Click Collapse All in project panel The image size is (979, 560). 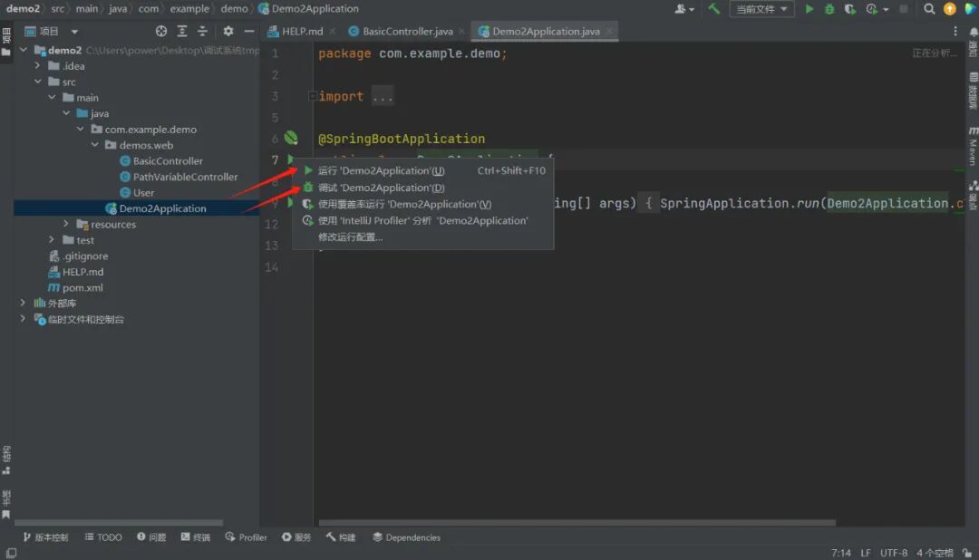pos(202,31)
